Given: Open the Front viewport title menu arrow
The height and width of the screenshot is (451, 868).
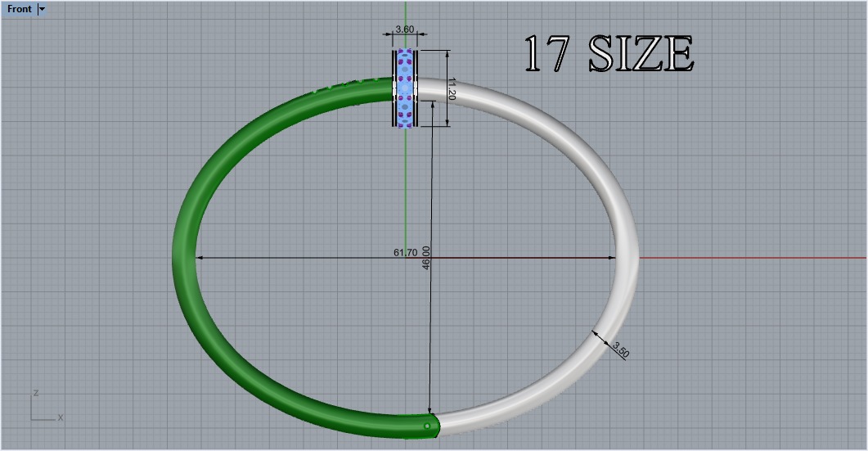Looking at the screenshot, I should pos(42,9).
